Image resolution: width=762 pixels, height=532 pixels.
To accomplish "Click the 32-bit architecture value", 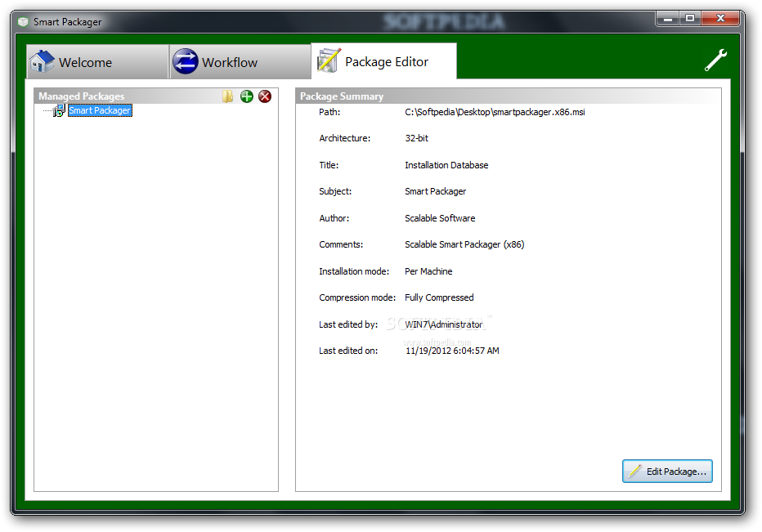I will tap(416, 138).
